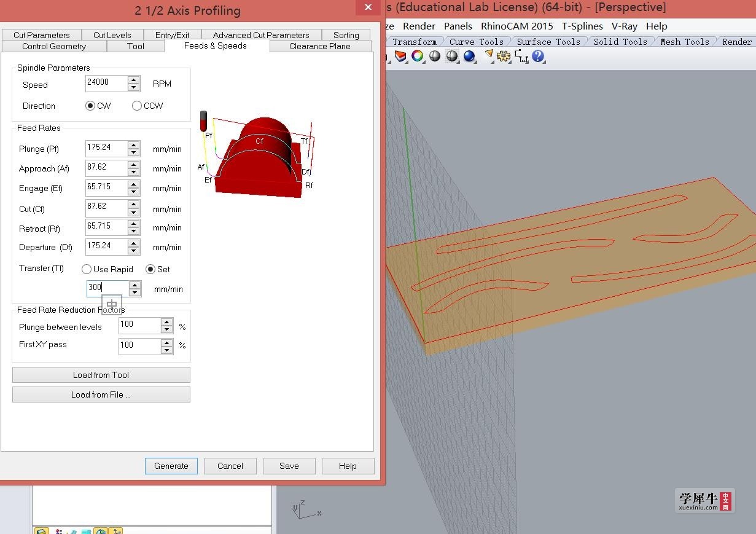Image resolution: width=756 pixels, height=534 pixels.
Task: Increase Transfer feed with up arrow
Action: 135,285
